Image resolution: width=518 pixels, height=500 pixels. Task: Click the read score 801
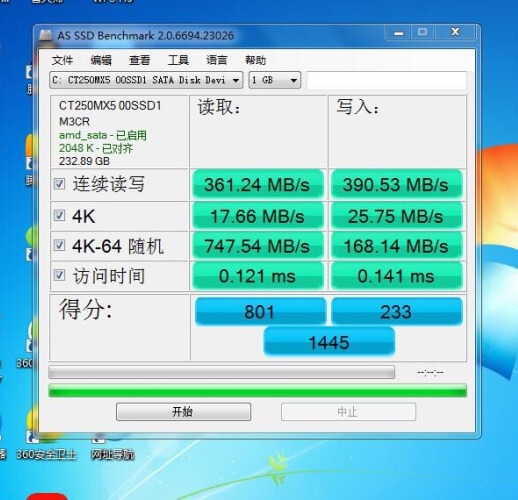click(260, 312)
